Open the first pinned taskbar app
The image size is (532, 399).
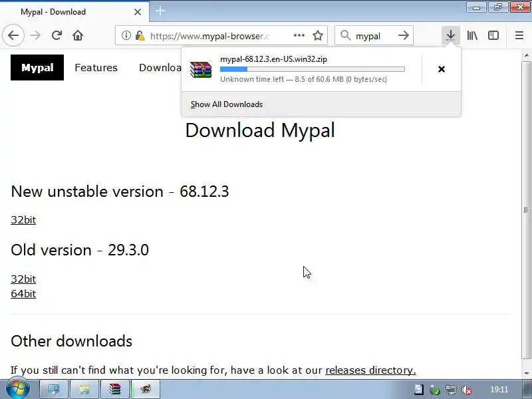click(x=53, y=389)
